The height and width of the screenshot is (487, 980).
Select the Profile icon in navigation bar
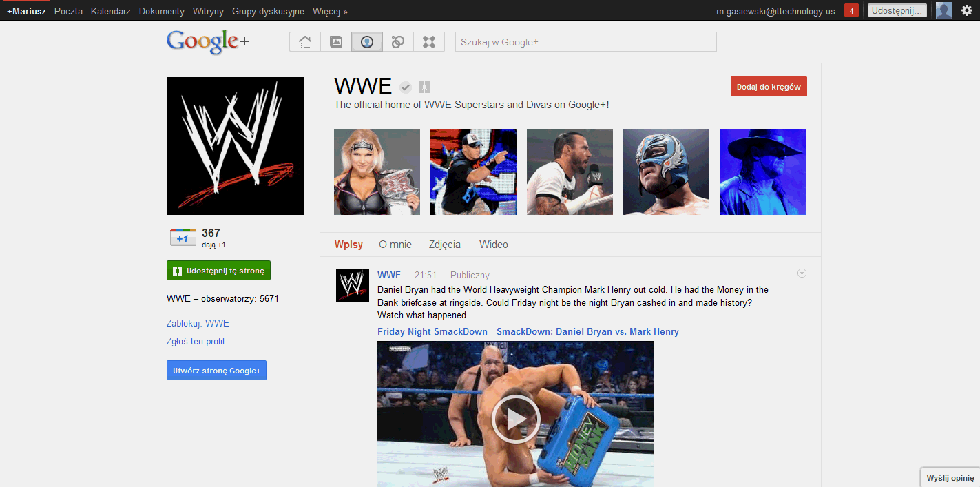coord(367,42)
